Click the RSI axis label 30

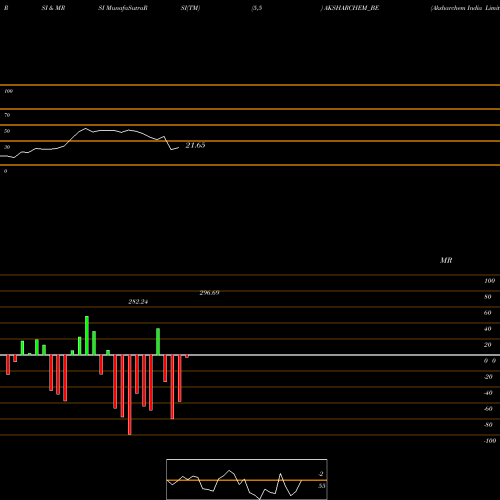(x=7, y=147)
